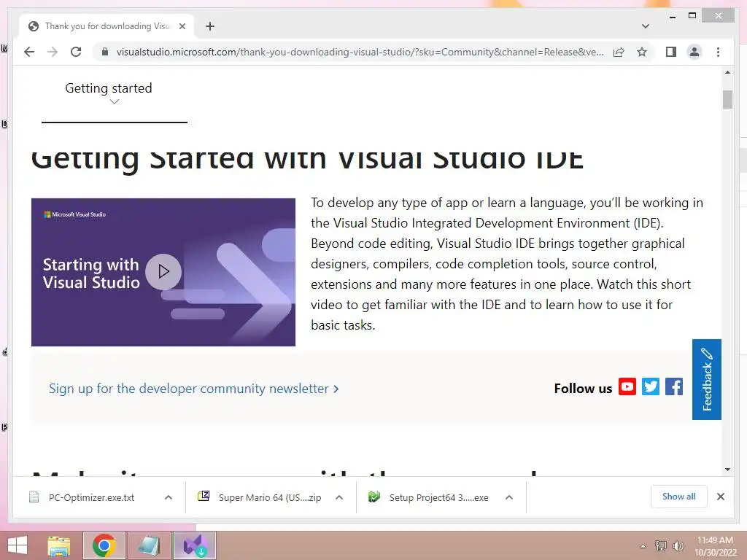
Task: Open the YouTube follow icon
Action: coord(627,386)
